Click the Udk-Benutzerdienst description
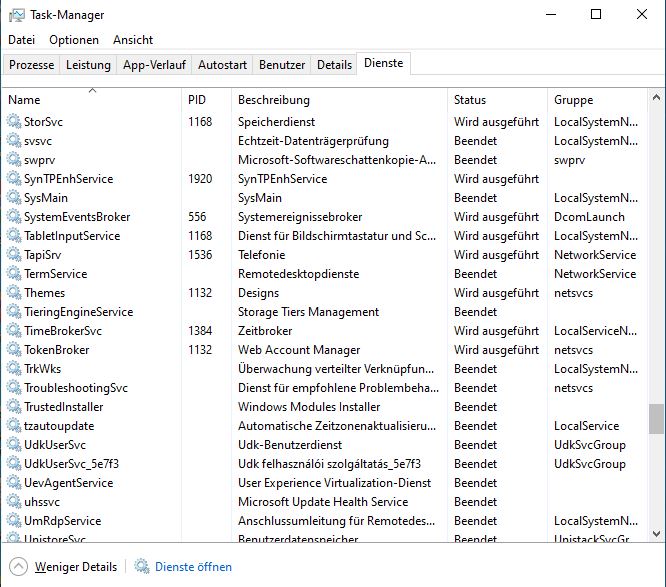This screenshot has width=666, height=587. pyautogui.click(x=290, y=445)
